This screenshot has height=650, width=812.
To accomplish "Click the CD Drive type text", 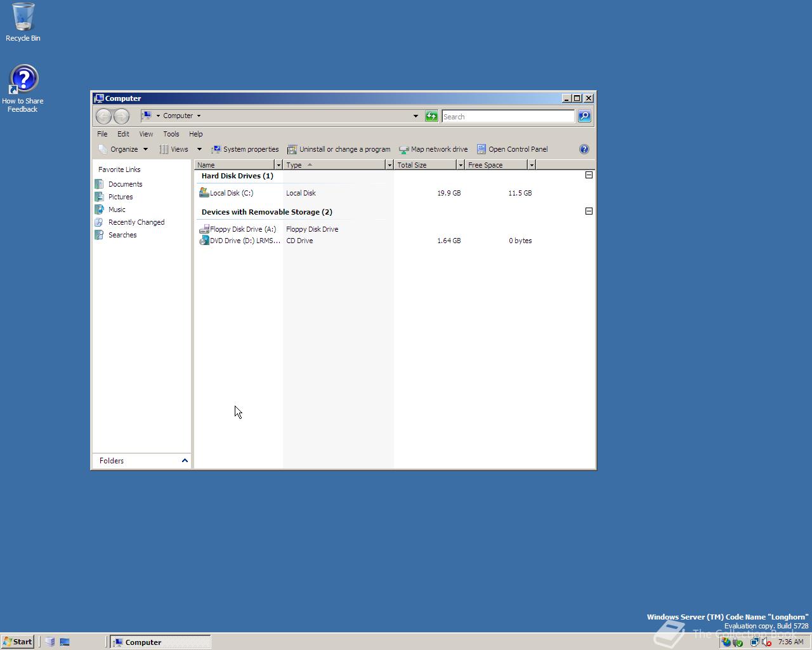I will click(x=299, y=241).
